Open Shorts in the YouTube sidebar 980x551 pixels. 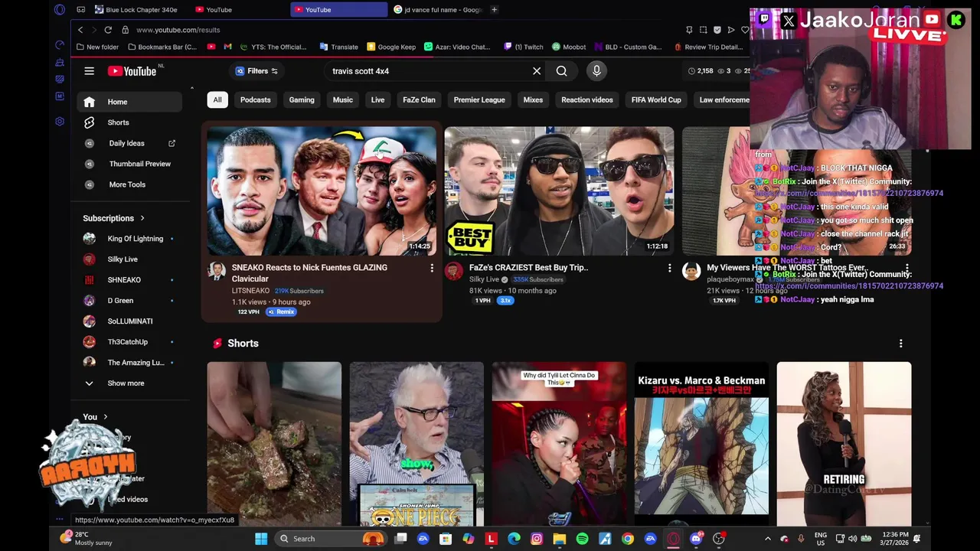click(x=129, y=122)
